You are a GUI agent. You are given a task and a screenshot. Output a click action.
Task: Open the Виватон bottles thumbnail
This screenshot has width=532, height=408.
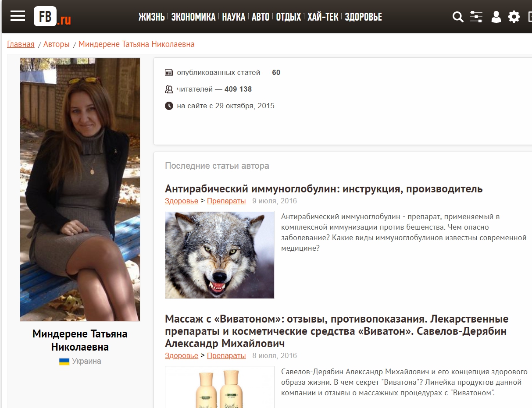tap(220, 387)
